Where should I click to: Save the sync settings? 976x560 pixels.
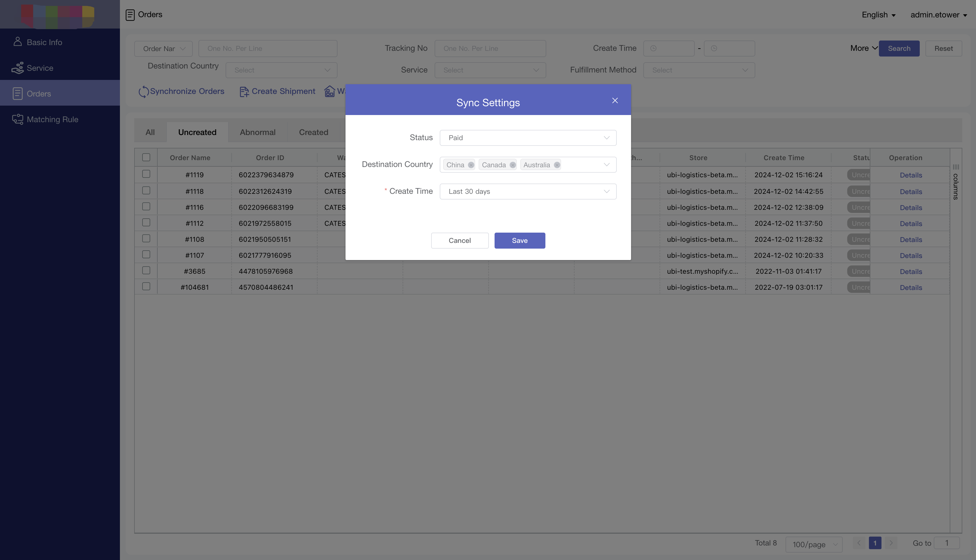tap(520, 240)
